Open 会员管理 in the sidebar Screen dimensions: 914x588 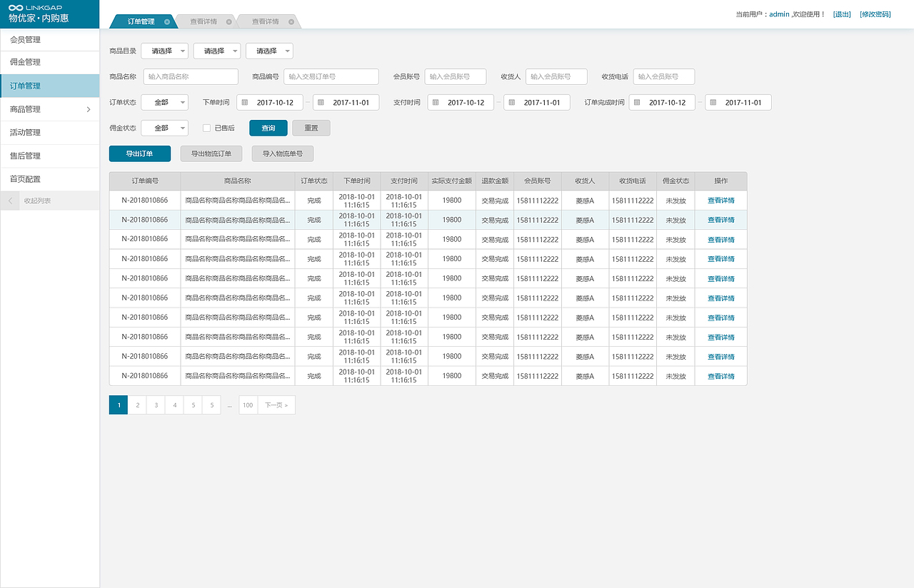coord(50,40)
